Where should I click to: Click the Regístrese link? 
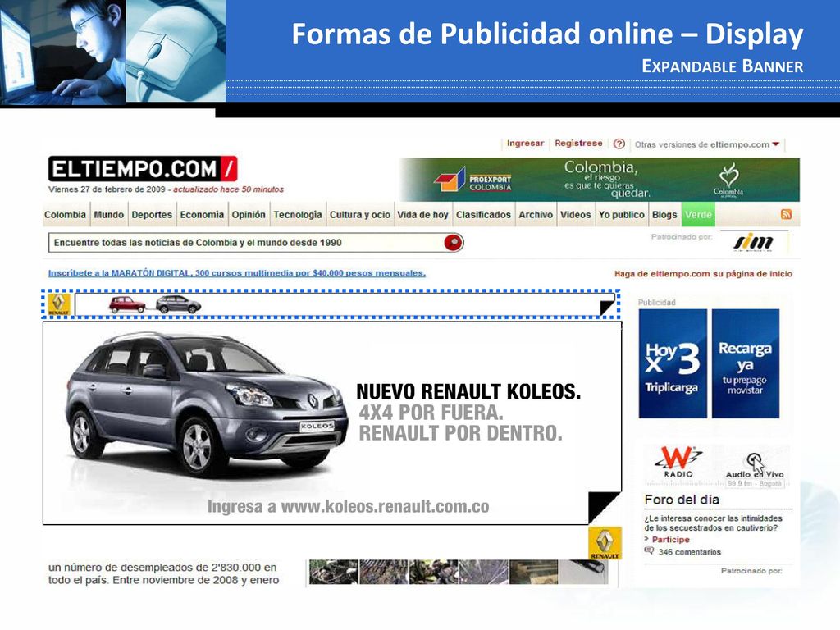(x=578, y=144)
